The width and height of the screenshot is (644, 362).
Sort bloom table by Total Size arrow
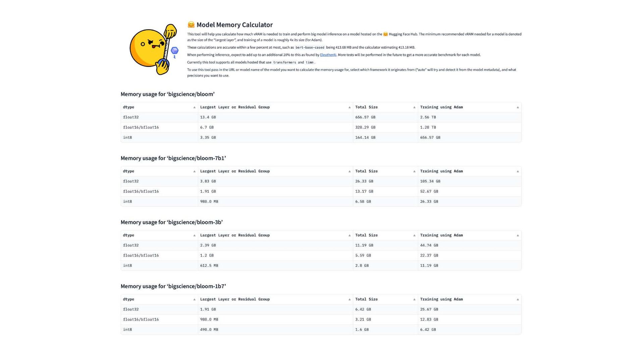[414, 107]
